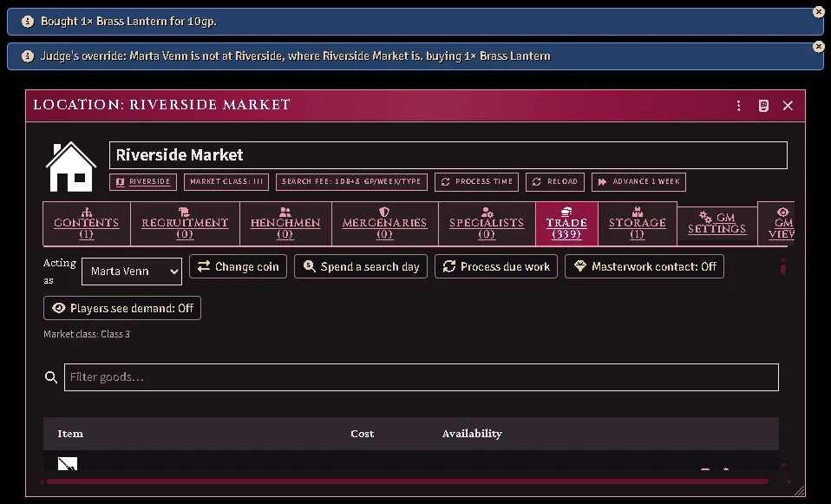Screen dimensions: 831x504
Task: Open the Mercenaries tab
Action: click(x=385, y=224)
